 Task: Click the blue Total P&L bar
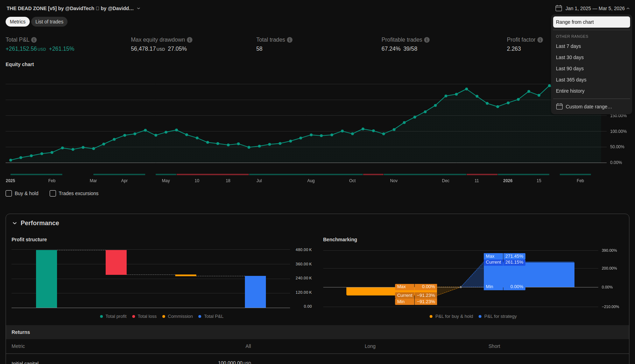(255, 292)
